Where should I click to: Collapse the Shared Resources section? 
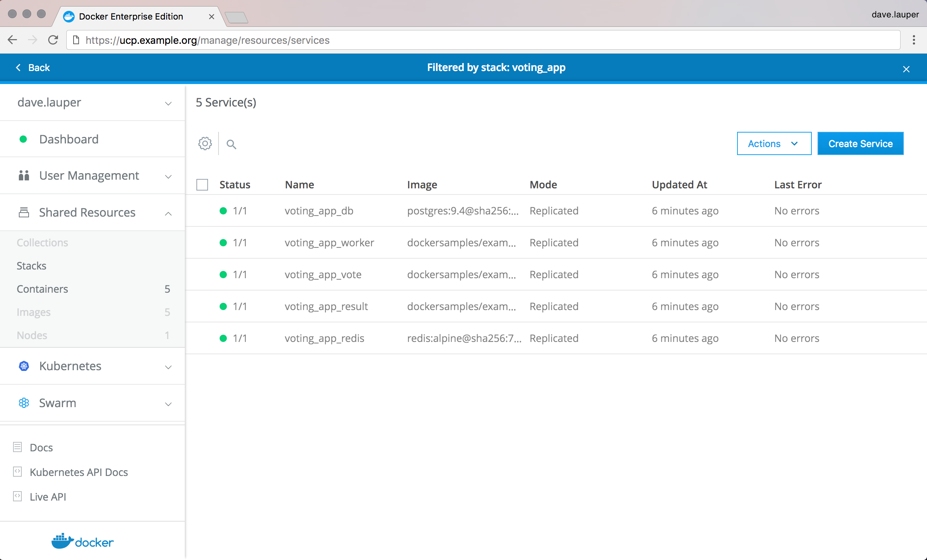pyautogui.click(x=168, y=213)
